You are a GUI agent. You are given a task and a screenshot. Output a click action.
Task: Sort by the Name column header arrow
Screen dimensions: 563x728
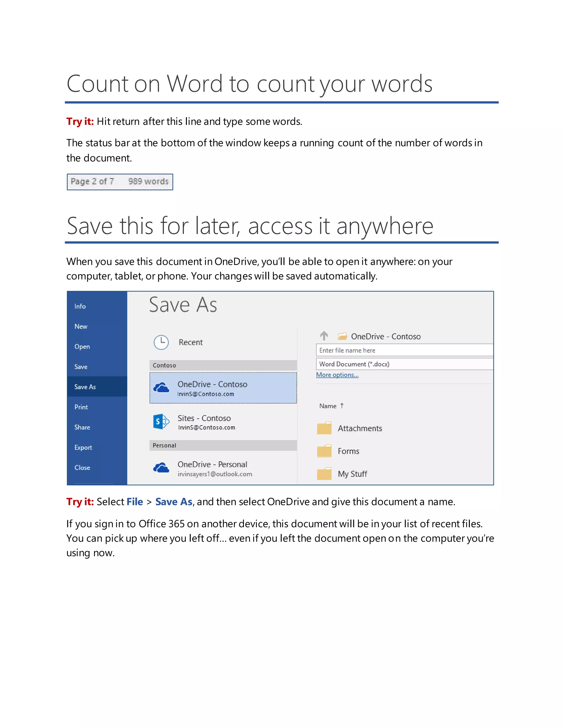pos(342,406)
